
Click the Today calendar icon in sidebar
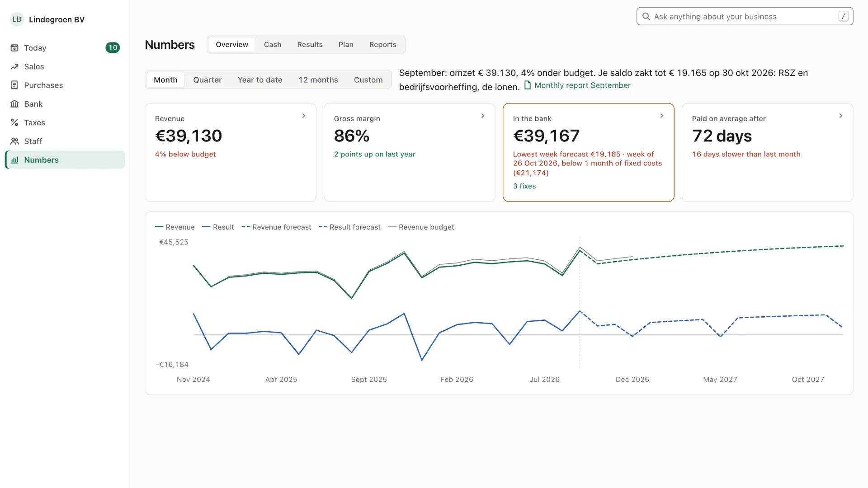click(14, 48)
